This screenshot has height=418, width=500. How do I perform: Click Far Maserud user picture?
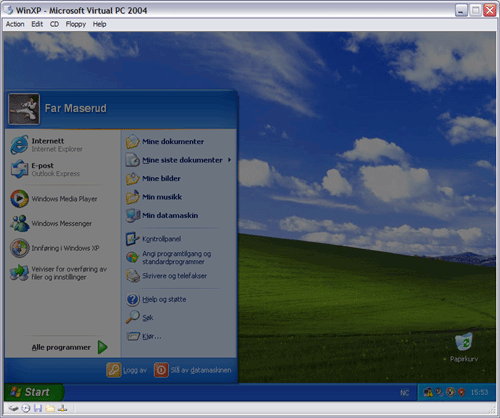click(x=24, y=109)
